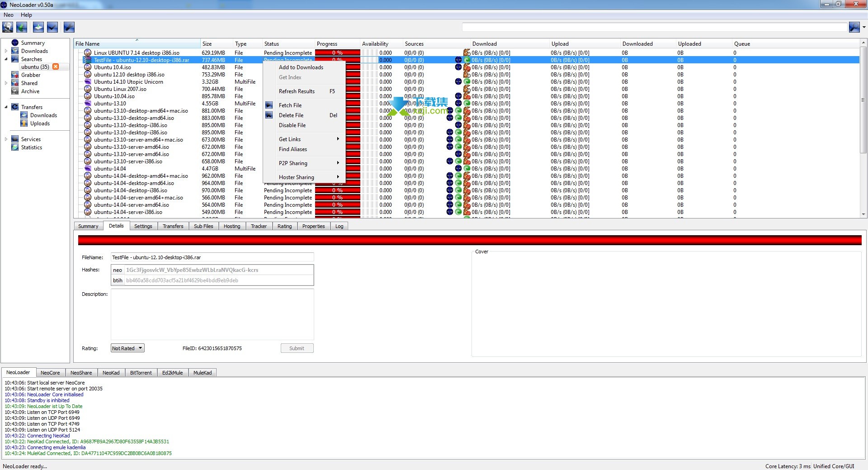Sort by the Size column header
Image resolution: width=868 pixels, height=470 pixels.
pyautogui.click(x=217, y=44)
